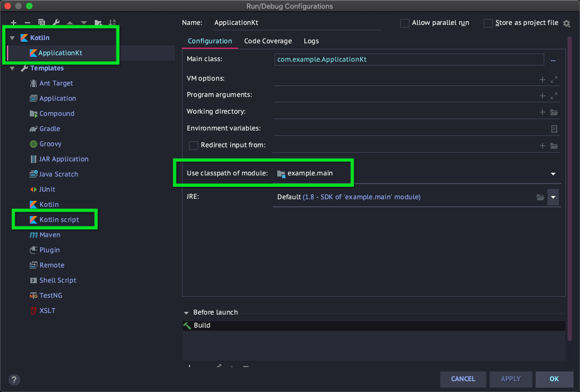Copy the configuration using the duplicate icon
The image size is (580, 392).
click(42, 23)
